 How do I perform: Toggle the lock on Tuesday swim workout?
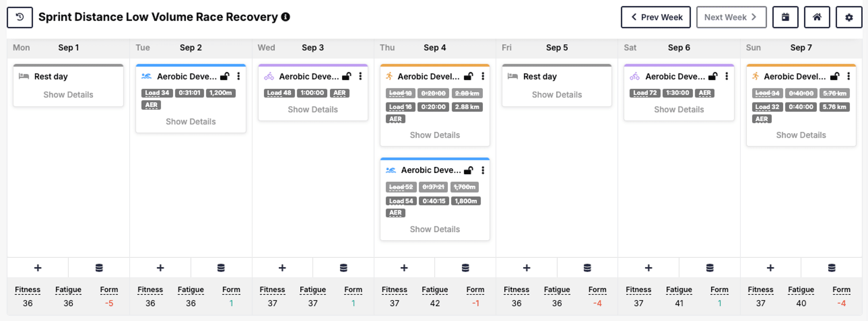[225, 76]
